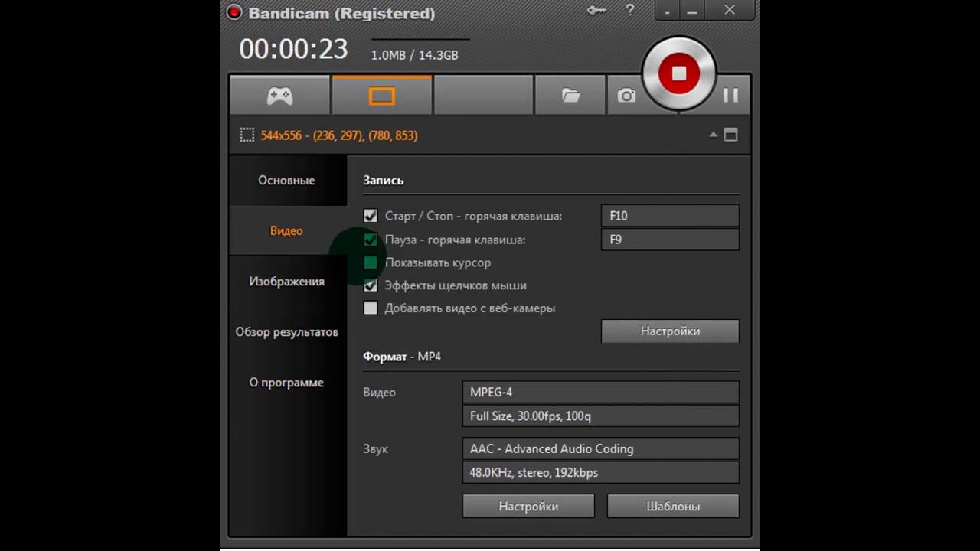
Task: Click the Видео format label
Action: click(x=379, y=393)
